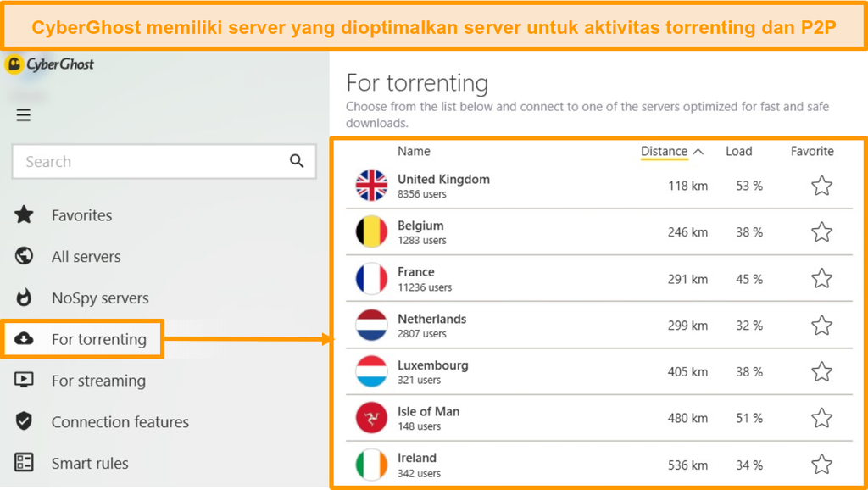Favorite the Netherlands server

822,326
